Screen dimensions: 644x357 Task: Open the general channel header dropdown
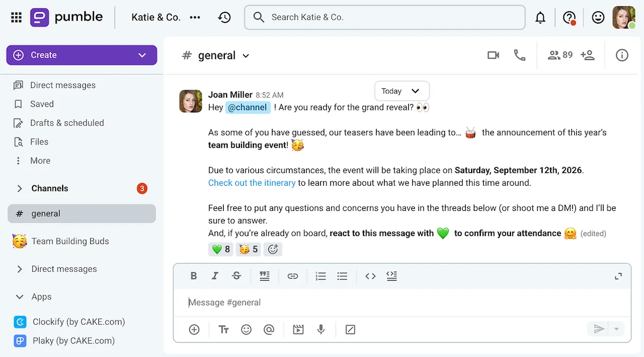(246, 56)
